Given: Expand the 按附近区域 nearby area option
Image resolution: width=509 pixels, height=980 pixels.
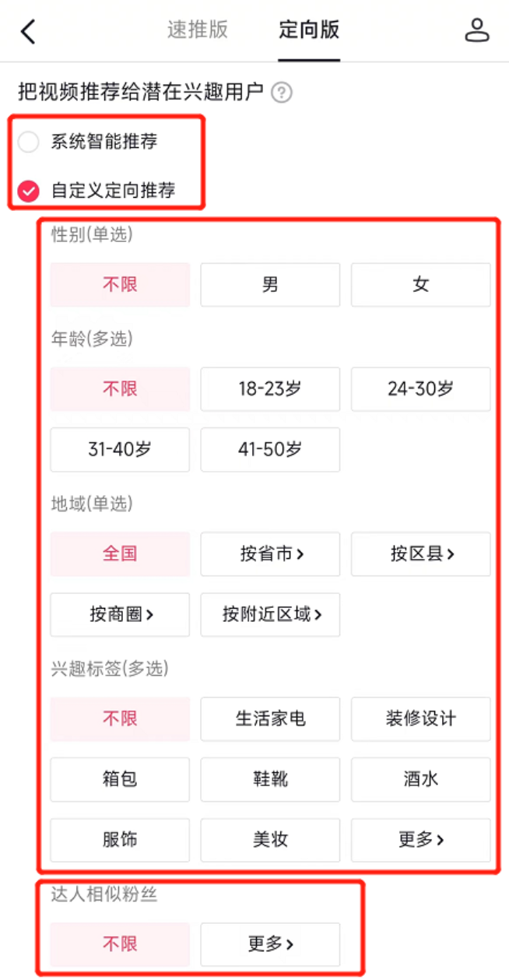Looking at the screenshot, I should point(269,614).
